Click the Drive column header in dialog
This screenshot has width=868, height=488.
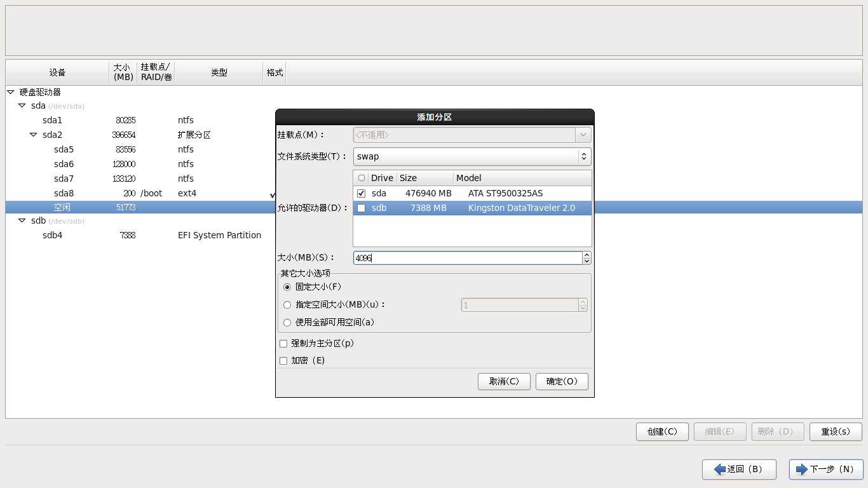point(383,178)
